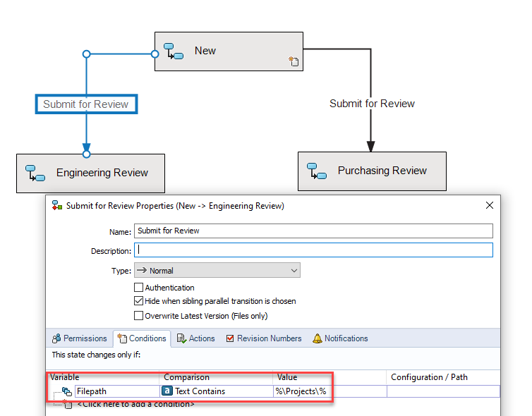This screenshot has width=532, height=416.
Task: Switch to the Conditions tab
Action: (x=142, y=338)
